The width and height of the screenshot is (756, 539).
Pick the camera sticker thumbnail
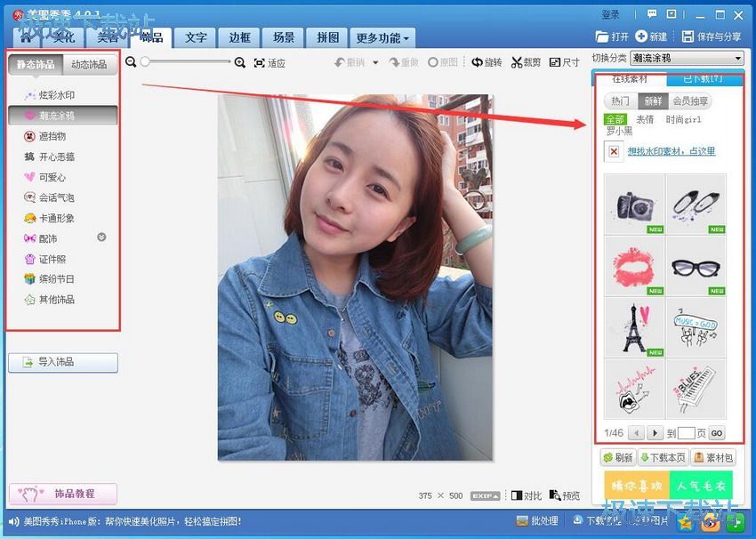tap(634, 205)
